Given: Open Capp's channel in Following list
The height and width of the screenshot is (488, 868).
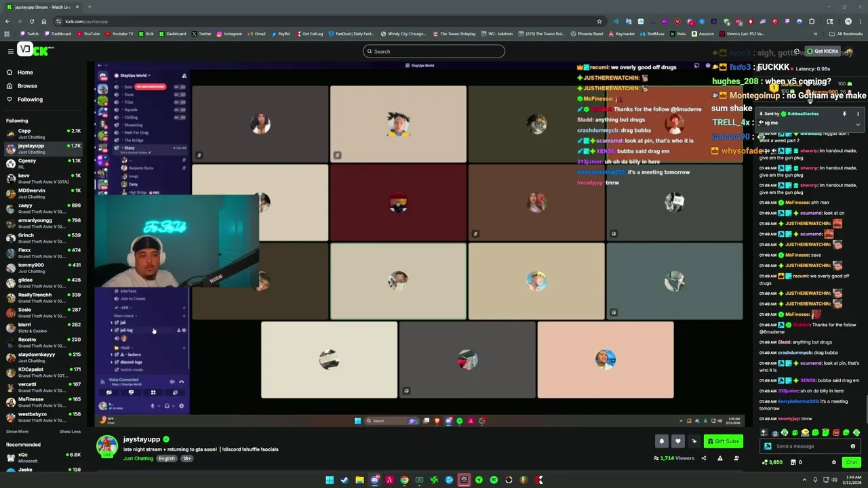Looking at the screenshot, I should [43, 134].
